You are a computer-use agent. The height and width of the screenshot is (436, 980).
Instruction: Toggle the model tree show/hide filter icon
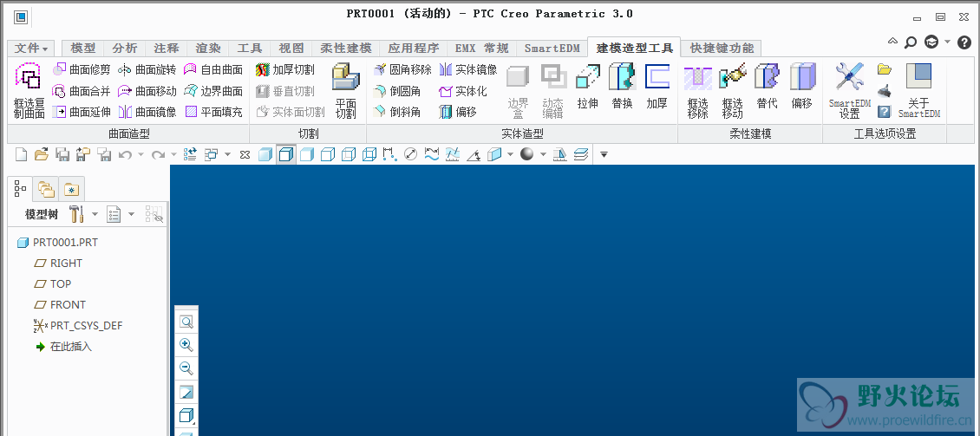click(154, 215)
